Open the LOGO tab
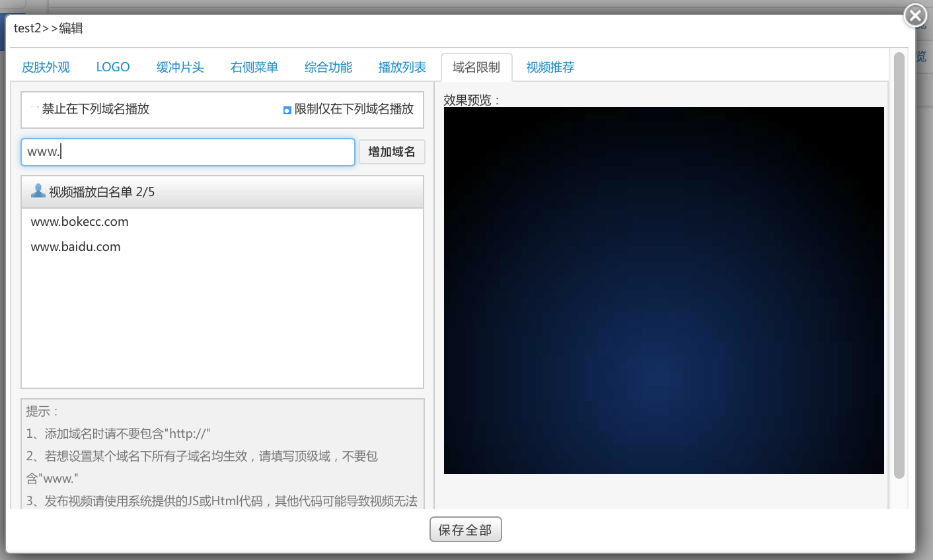Screen dimensions: 933x560 tap(113, 67)
